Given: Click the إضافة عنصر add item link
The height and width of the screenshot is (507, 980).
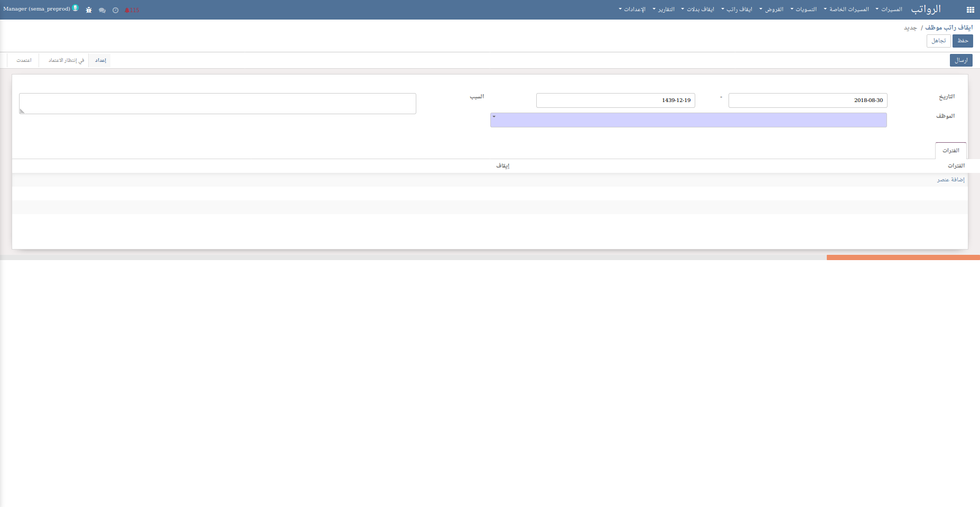Looking at the screenshot, I should 950,180.
